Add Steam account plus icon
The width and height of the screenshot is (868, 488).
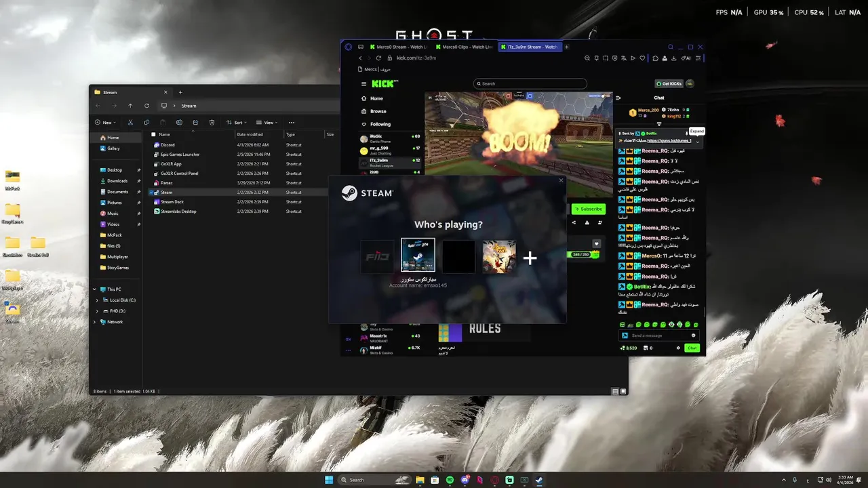(530, 258)
